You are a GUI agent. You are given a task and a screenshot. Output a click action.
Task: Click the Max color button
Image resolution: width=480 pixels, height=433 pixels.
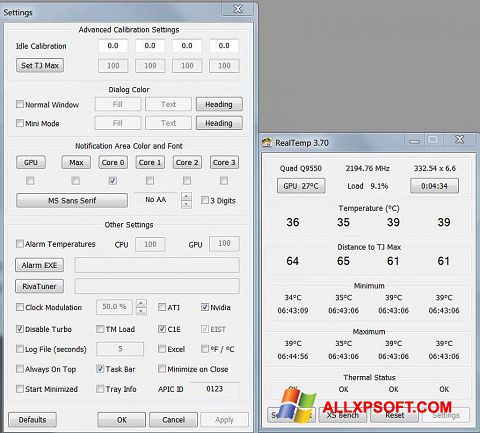click(x=76, y=162)
